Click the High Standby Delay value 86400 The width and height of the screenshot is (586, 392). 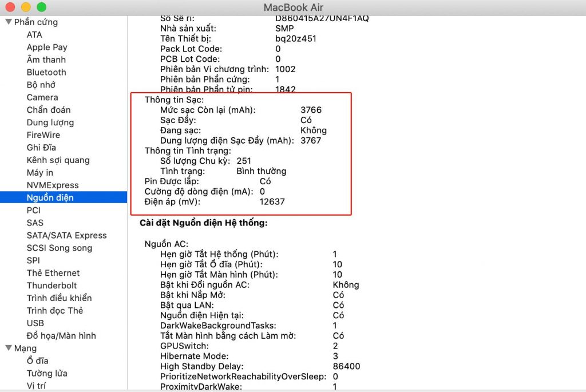coord(346,366)
